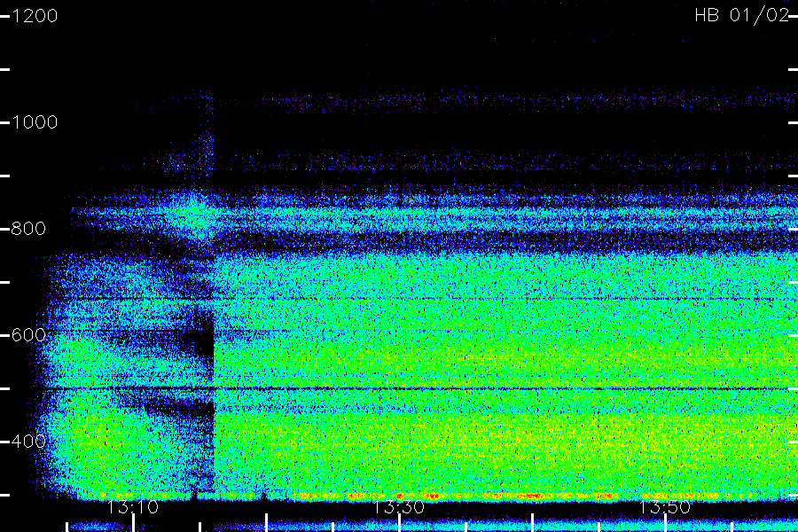
Task: Click the 13:50 time label
Action: tap(665, 507)
